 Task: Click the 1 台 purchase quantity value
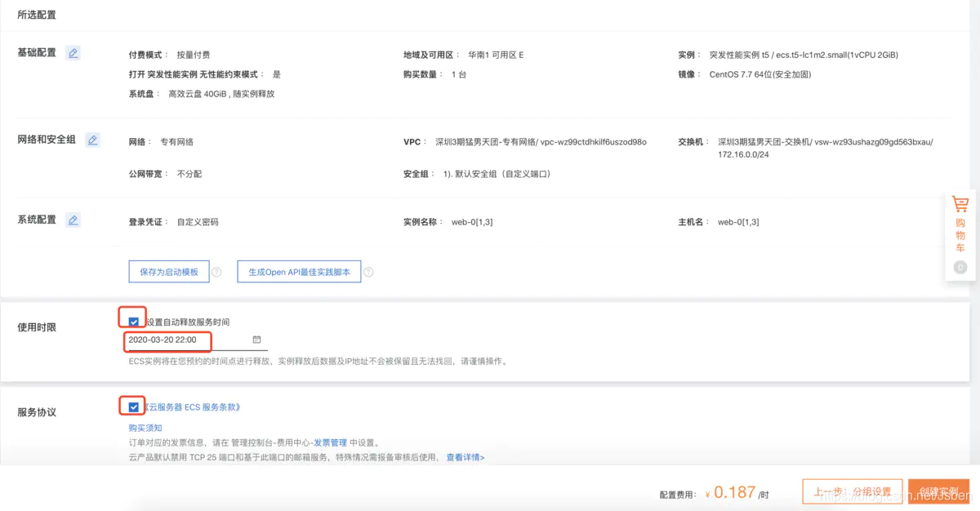459,74
